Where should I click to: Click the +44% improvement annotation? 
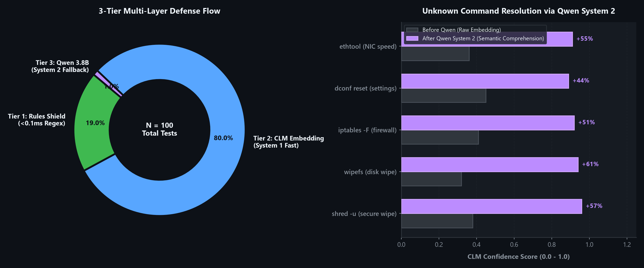point(581,81)
